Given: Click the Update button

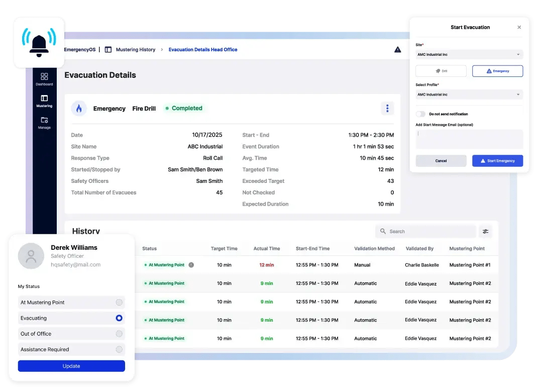Looking at the screenshot, I should tap(71, 366).
